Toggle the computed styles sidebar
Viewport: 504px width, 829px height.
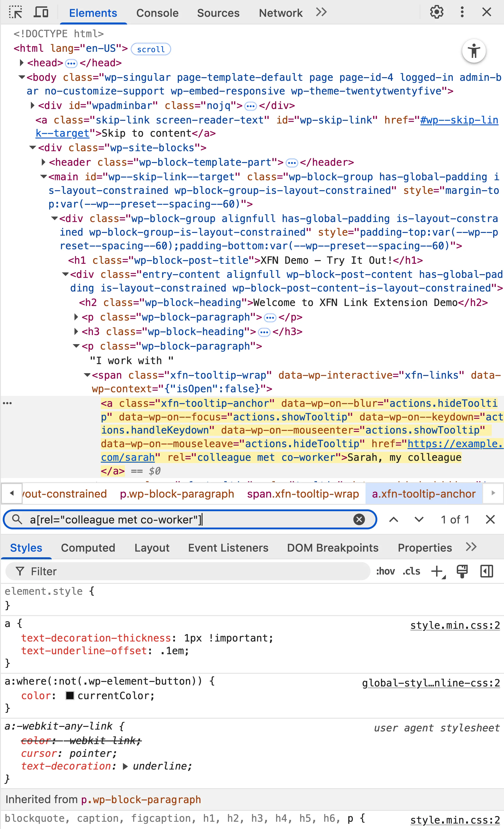pyautogui.click(x=487, y=571)
